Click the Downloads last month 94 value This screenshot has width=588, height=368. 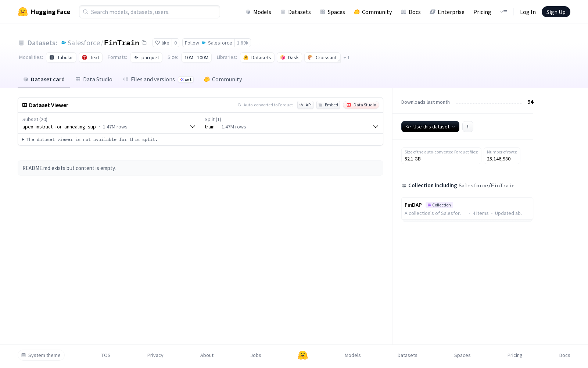coord(530,102)
